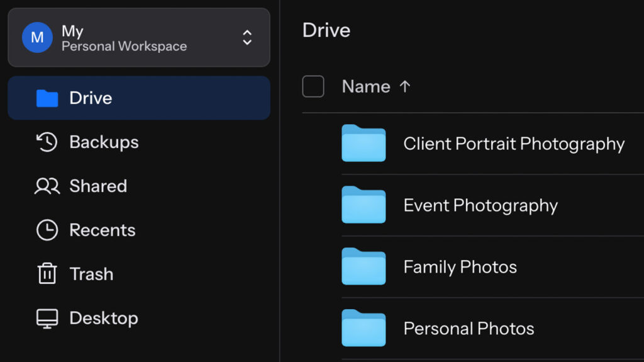The width and height of the screenshot is (644, 362).
Task: Select the Client Portrait Photography folder name
Action: (514, 144)
